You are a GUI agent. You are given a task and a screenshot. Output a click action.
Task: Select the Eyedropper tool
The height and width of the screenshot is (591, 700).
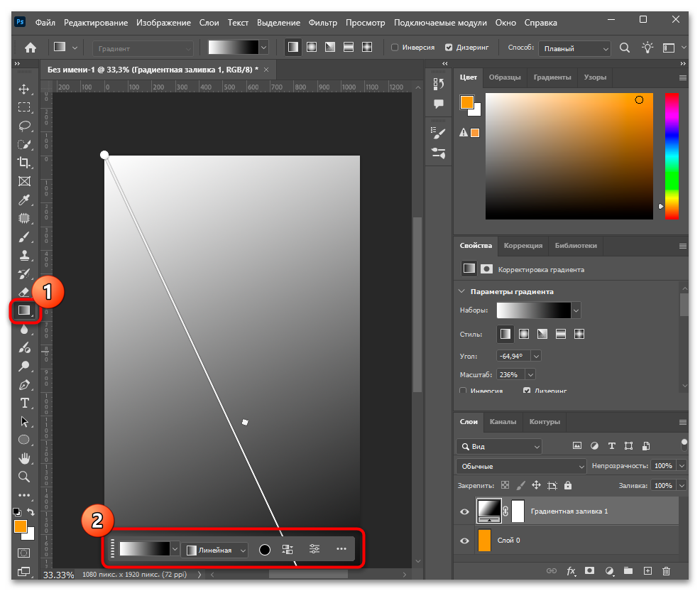coord(24,200)
